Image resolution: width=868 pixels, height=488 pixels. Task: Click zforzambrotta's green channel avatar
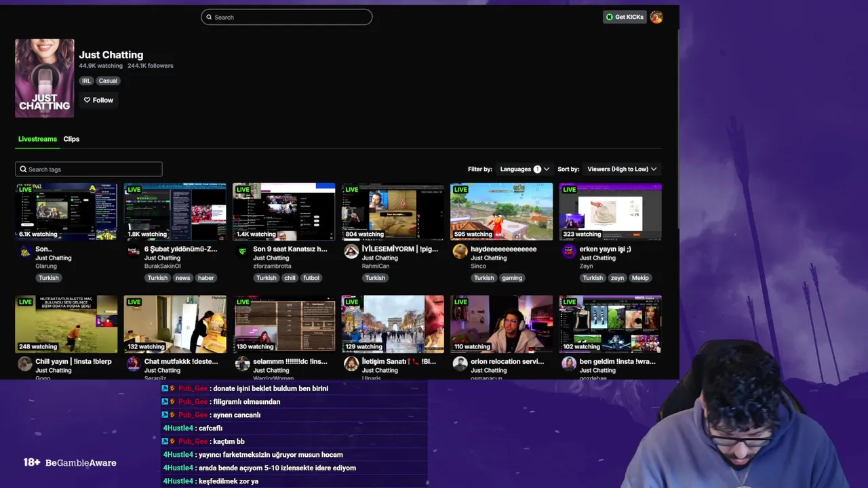pyautogui.click(x=243, y=251)
